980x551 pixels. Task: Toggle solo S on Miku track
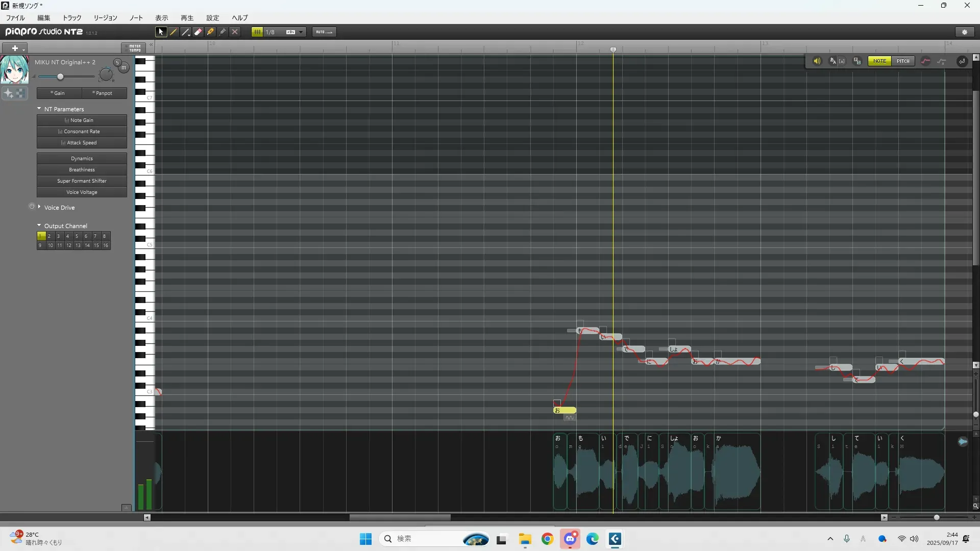117,63
